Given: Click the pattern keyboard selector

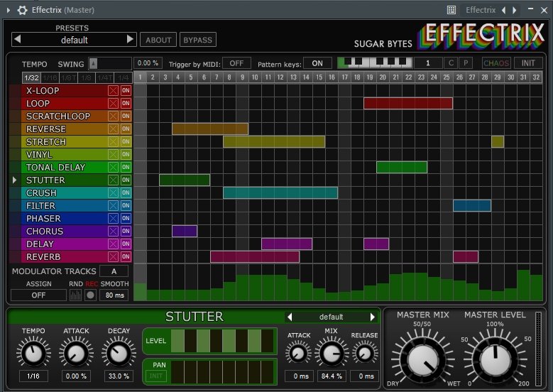Looking at the screenshot, I should tap(375, 62).
